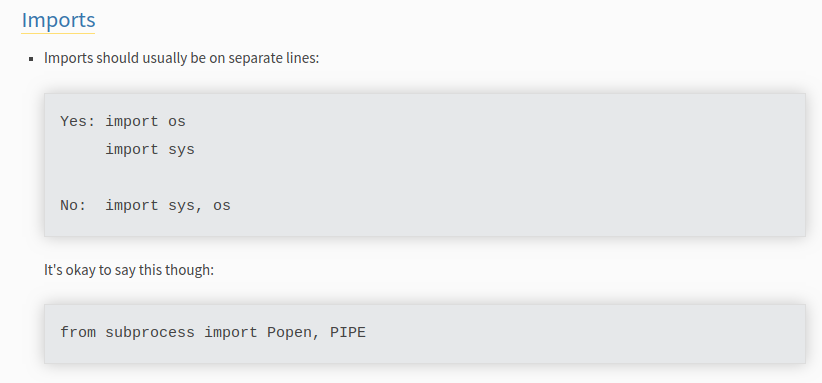822x383 pixels.
Task: Click the word "subprocess" in the code
Action: (150, 333)
